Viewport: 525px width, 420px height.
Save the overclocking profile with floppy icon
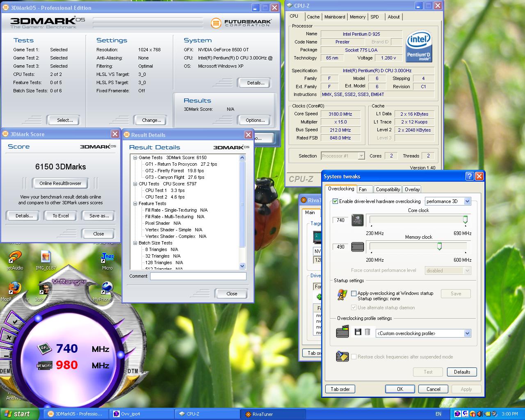(x=358, y=332)
